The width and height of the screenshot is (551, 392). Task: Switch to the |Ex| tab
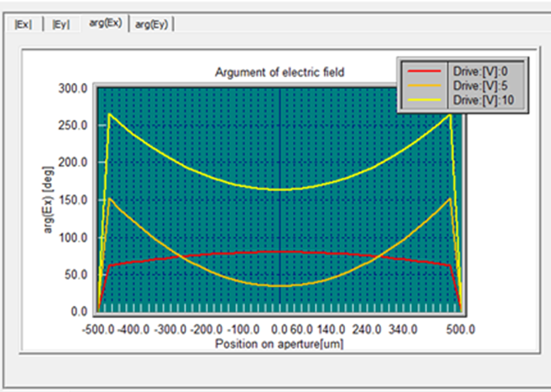tap(23, 25)
